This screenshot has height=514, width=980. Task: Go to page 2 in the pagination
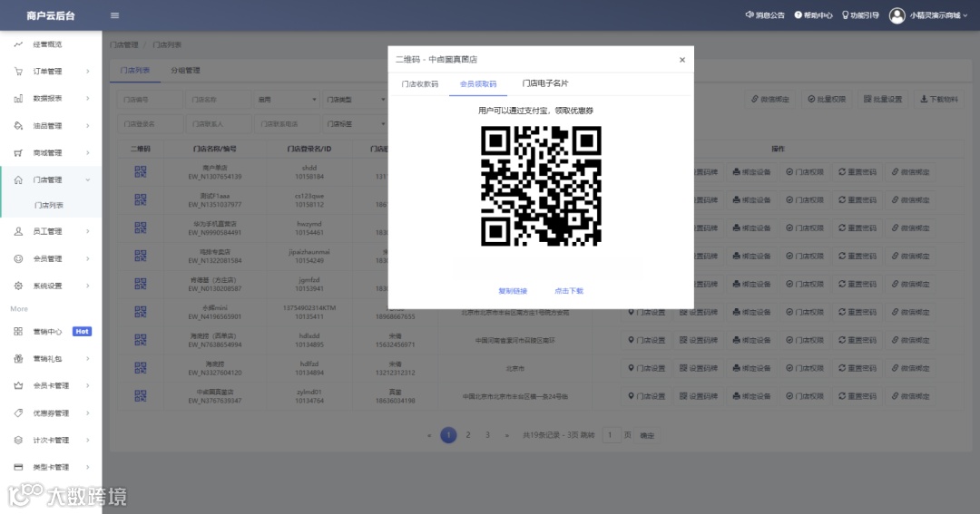pos(468,435)
